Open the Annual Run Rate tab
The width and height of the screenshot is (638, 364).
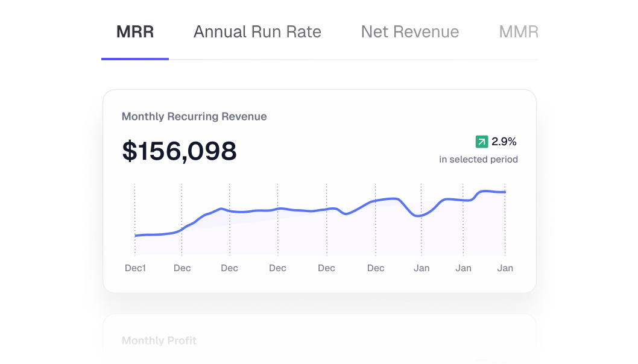[257, 32]
